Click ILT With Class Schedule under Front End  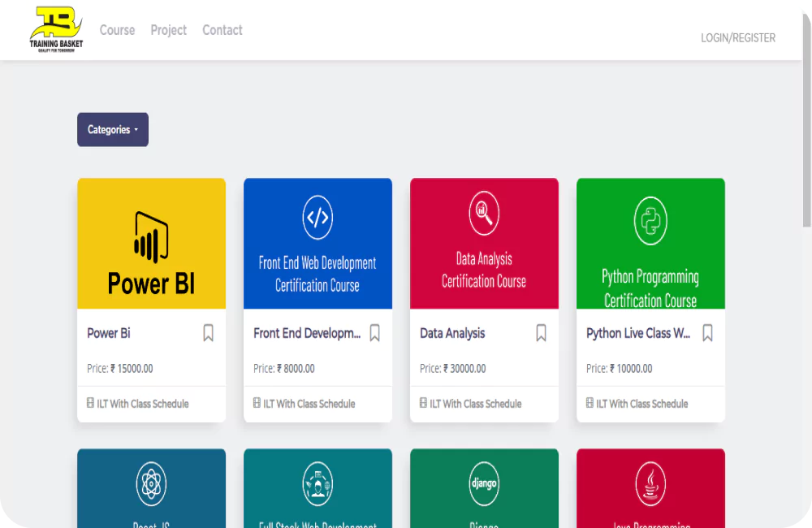309,404
